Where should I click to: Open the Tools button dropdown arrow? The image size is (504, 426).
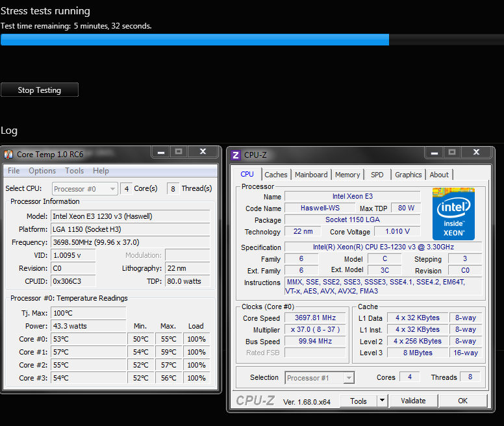(382, 401)
